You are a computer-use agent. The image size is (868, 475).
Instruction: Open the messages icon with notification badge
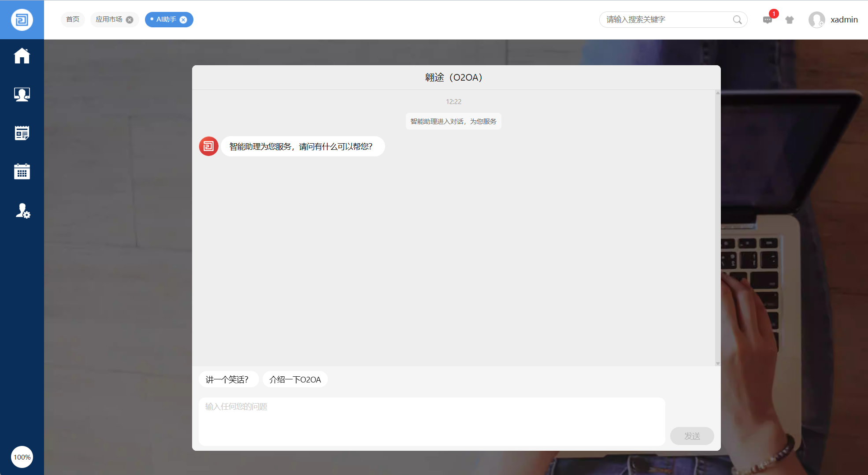click(x=768, y=20)
